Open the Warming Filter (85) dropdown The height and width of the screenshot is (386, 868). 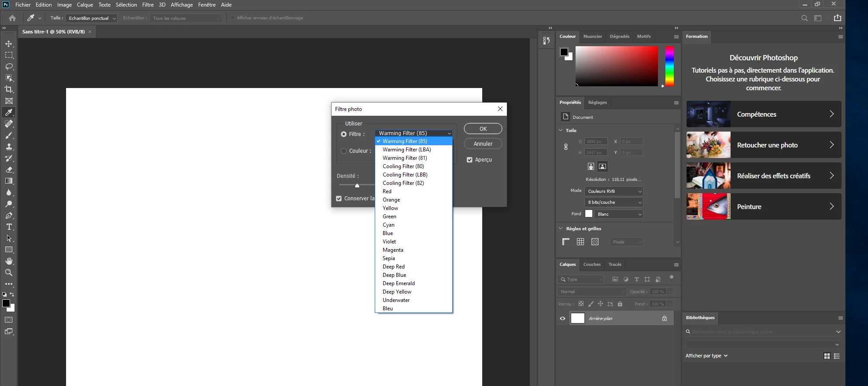(x=414, y=133)
